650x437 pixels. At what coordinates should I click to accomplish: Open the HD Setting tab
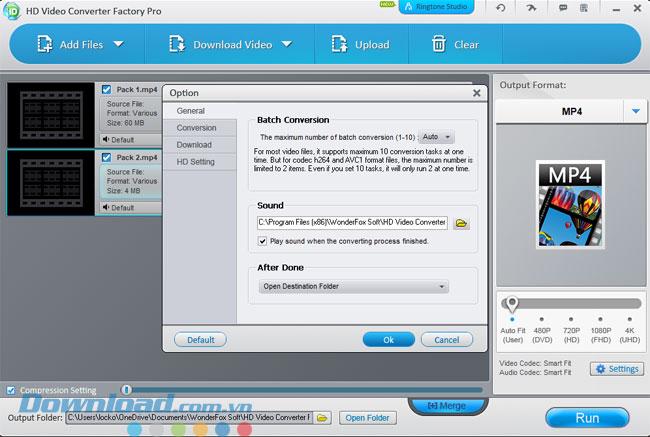tap(196, 162)
